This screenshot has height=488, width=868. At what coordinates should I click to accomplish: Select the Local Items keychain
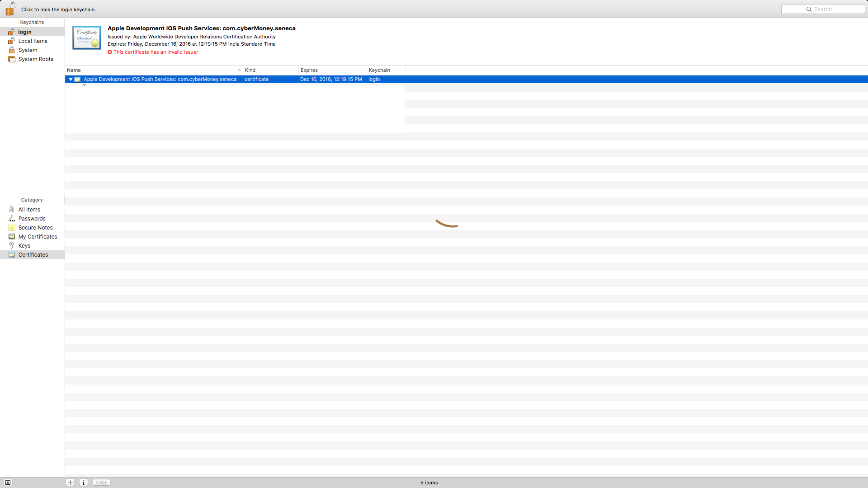[33, 41]
